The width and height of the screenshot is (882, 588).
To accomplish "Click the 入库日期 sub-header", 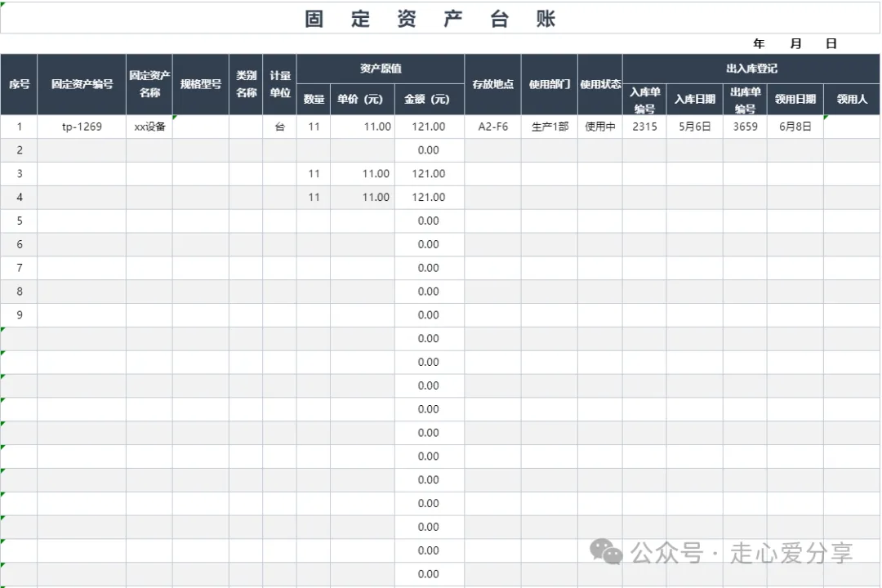I will point(695,100).
